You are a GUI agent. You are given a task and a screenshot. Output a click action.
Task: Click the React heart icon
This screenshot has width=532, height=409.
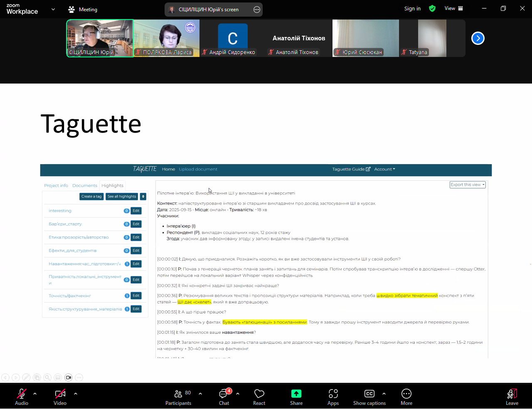click(259, 394)
